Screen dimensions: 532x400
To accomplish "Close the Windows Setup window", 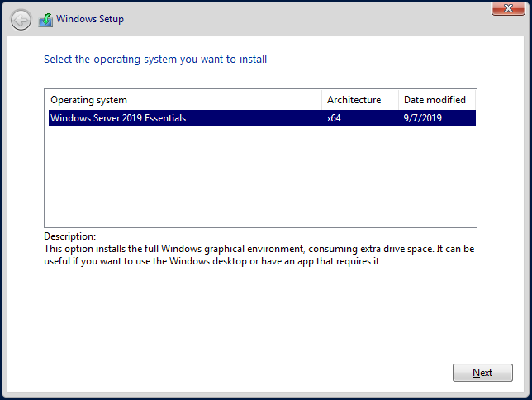I will tap(508, 8).
